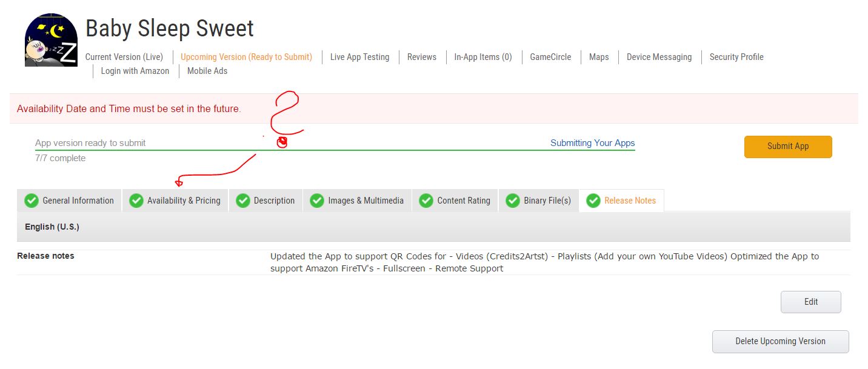Click the green check icon beside Content Rating
This screenshot has width=868, height=369.
pos(426,201)
